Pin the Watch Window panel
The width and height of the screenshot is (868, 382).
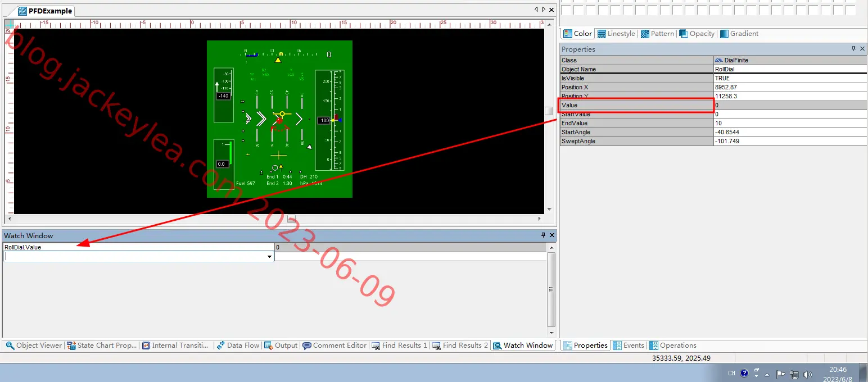pyautogui.click(x=543, y=235)
